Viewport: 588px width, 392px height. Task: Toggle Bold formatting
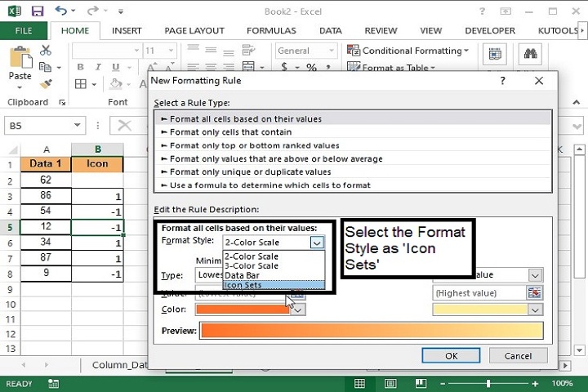tap(80, 67)
